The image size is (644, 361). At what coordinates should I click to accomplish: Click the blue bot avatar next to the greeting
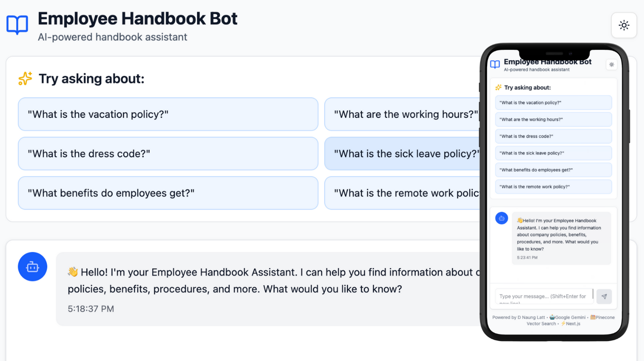[x=32, y=267]
